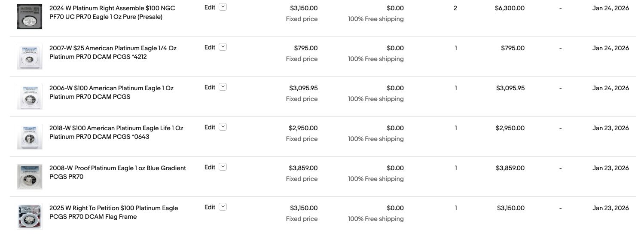The width and height of the screenshot is (644, 236).
Task: Edit the 2008-W Proof Platinum Eagle listing
Action: coord(210,167)
